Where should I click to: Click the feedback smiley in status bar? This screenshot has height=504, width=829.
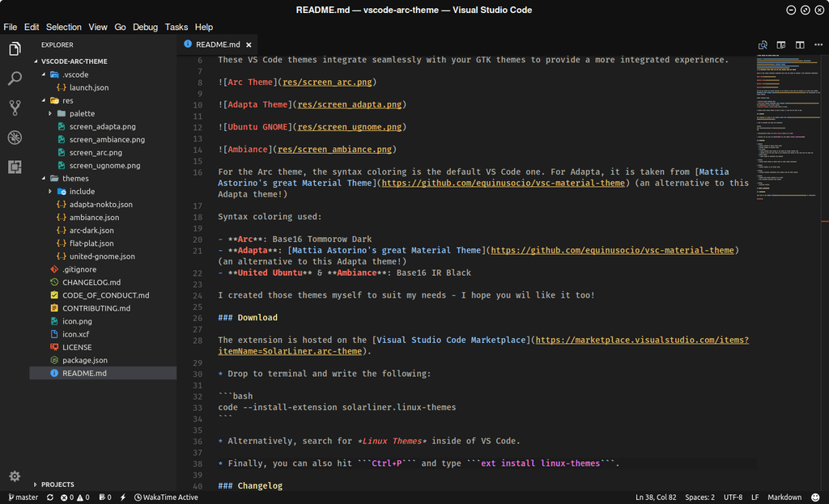tap(815, 498)
